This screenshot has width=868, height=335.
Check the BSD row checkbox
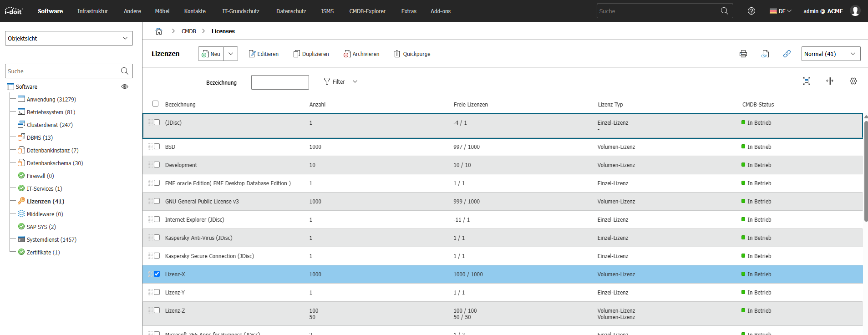click(157, 147)
